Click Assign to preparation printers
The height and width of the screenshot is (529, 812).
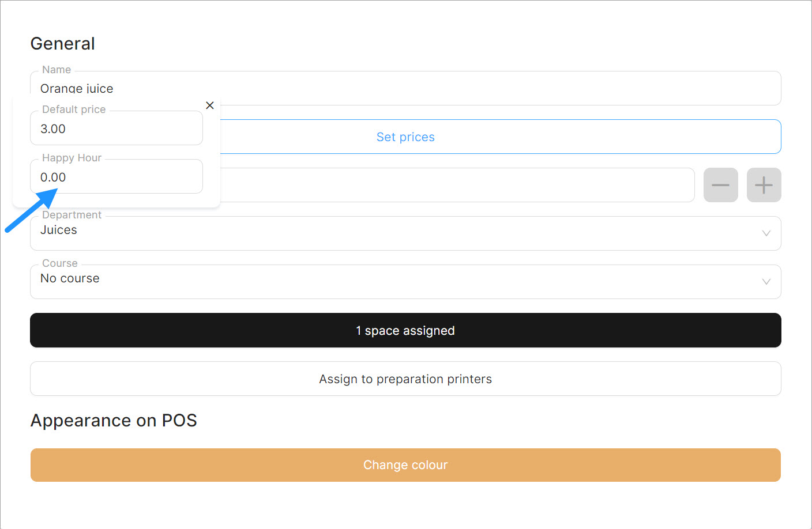coord(405,379)
